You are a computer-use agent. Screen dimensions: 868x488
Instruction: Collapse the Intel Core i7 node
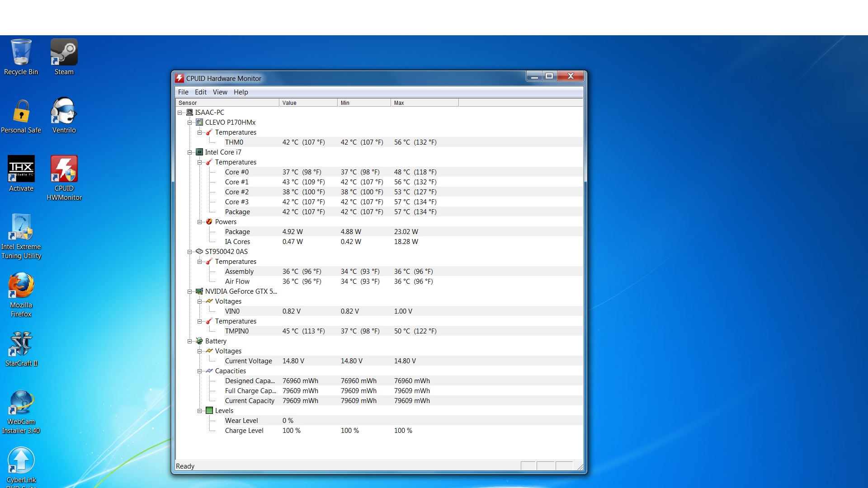[x=190, y=152]
